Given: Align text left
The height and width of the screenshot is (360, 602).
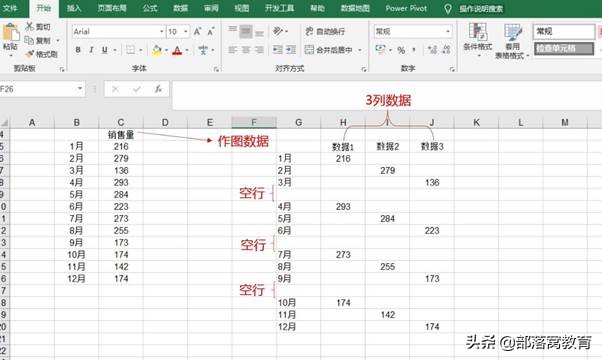Looking at the screenshot, I should (x=232, y=50).
